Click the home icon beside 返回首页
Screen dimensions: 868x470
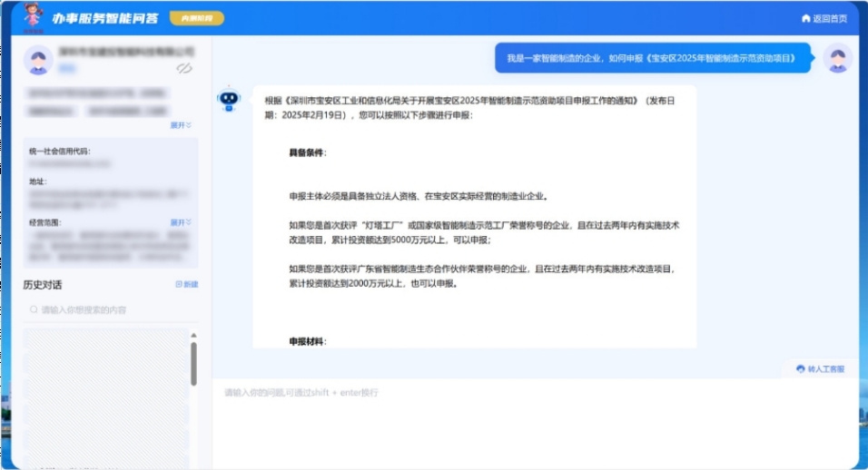[x=806, y=18]
